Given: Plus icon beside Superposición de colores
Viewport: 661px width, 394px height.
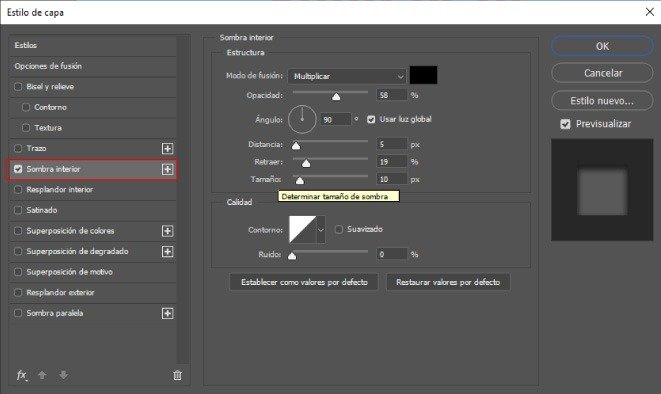Looking at the screenshot, I should 167,231.
